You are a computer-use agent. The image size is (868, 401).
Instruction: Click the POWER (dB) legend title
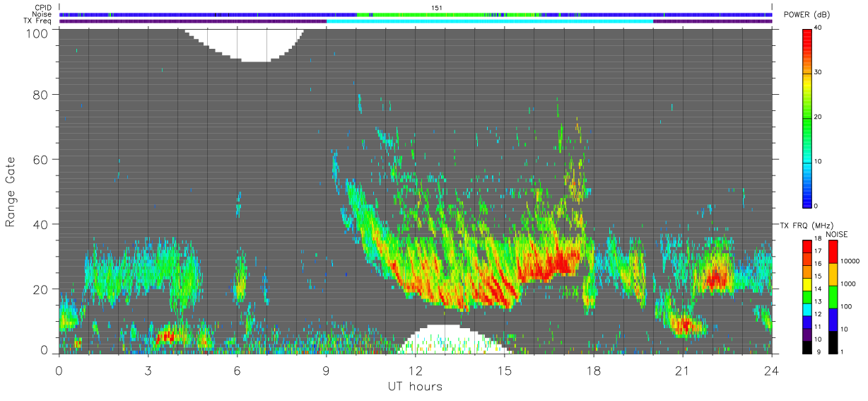tap(807, 15)
